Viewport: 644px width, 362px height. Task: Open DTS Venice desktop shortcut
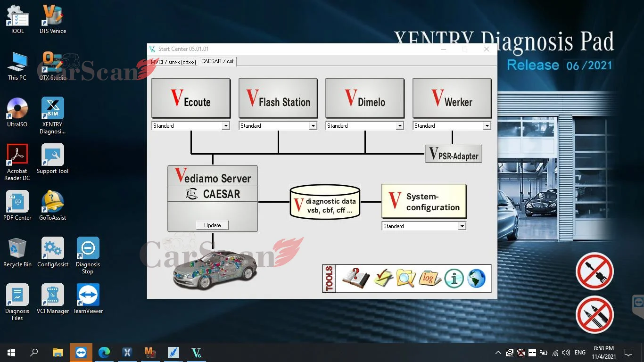coord(53,19)
